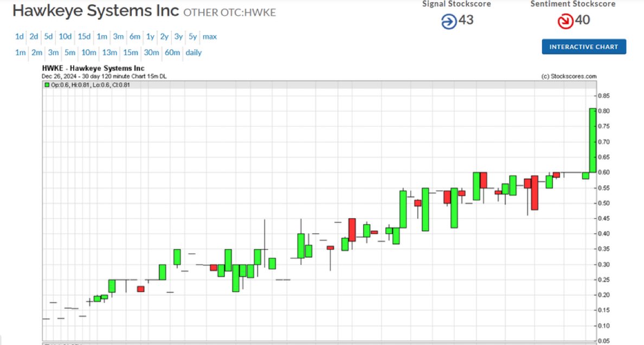Click the HWKE chart title text
This screenshot has height=345, width=644.
tap(93, 68)
